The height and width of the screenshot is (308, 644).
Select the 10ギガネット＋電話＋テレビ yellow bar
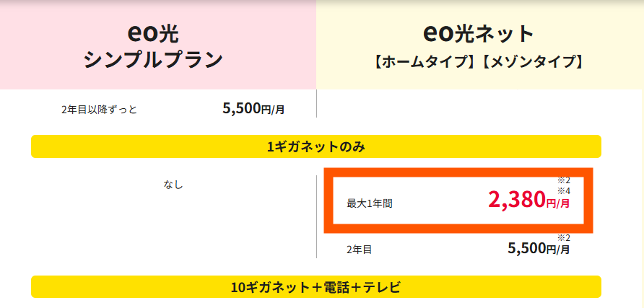click(x=316, y=286)
